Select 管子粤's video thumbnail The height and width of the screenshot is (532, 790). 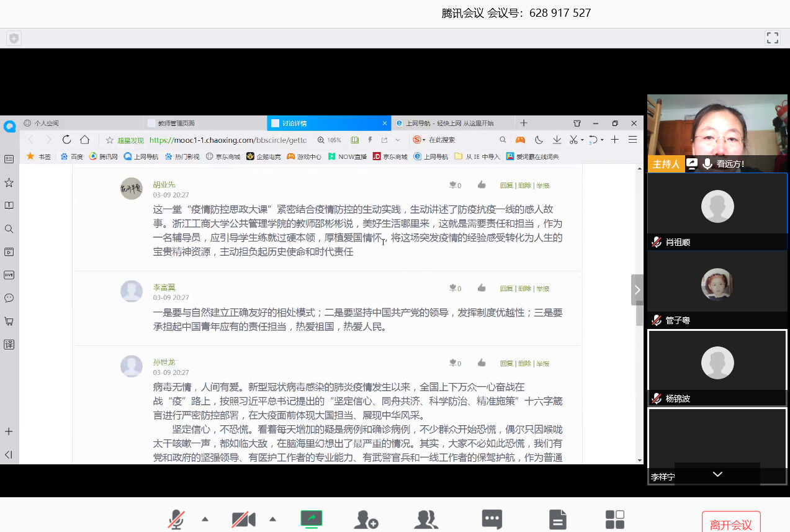coord(717,284)
